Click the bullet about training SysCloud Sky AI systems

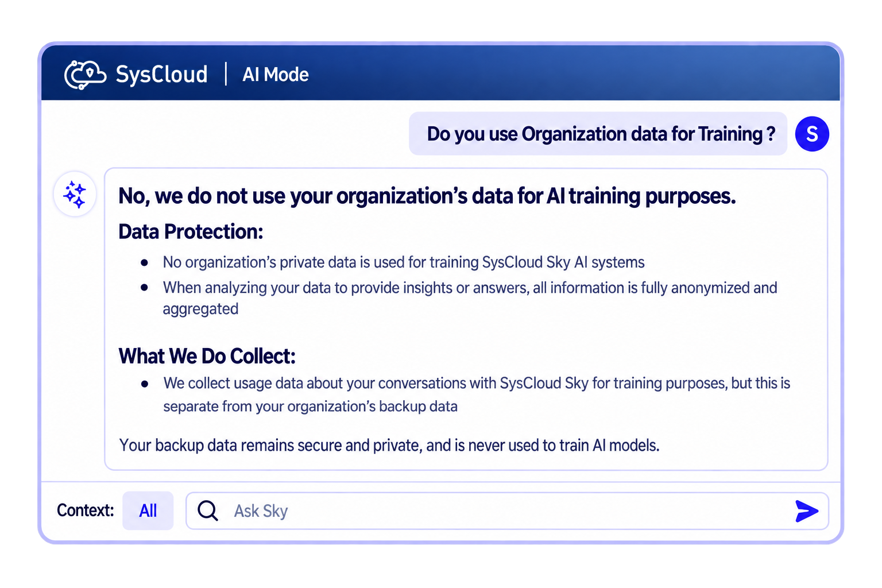pyautogui.click(x=404, y=262)
